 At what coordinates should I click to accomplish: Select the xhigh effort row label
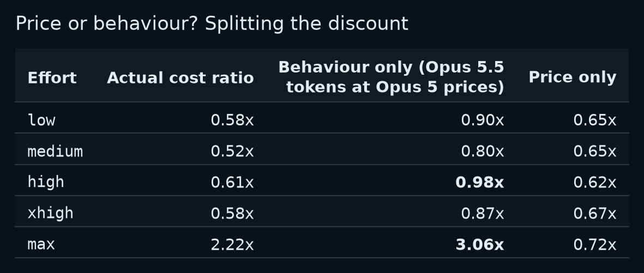click(51, 213)
